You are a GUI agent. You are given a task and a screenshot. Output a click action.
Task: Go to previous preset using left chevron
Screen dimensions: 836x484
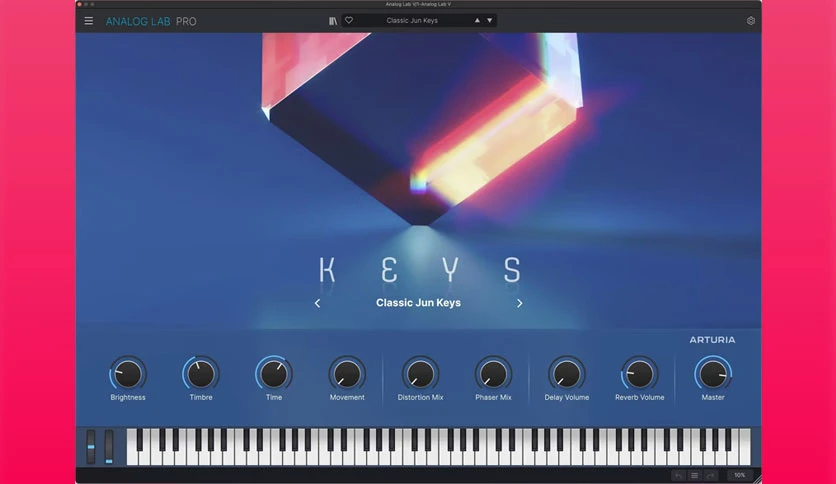tap(317, 303)
